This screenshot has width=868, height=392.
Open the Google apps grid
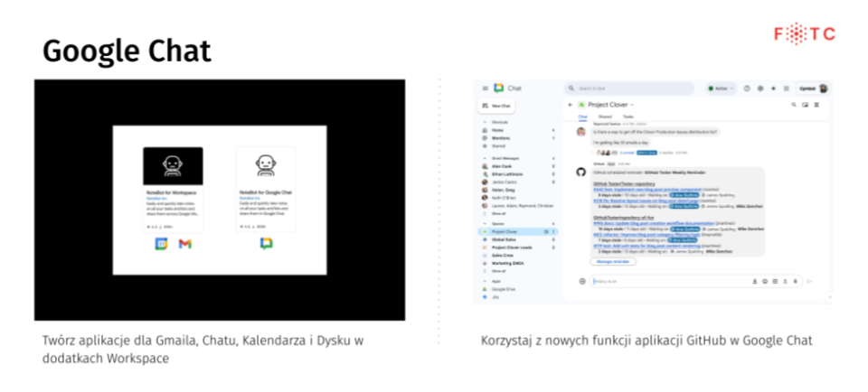coord(786,89)
